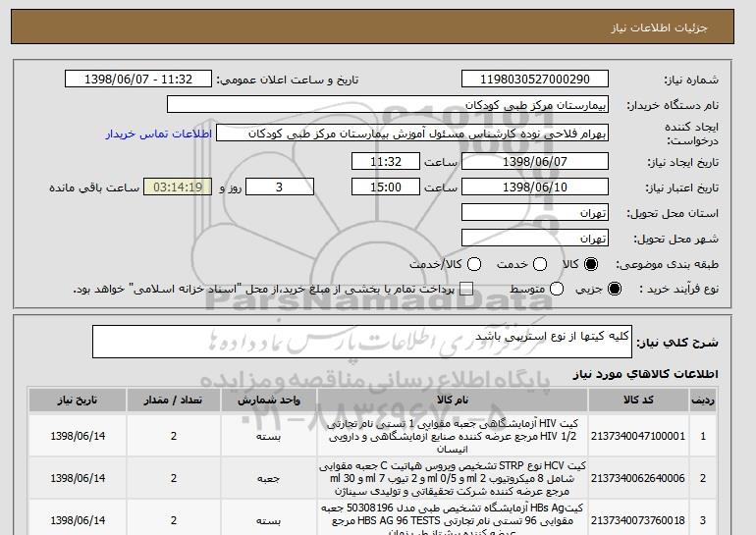
Task: Choose the متوسط purchase process option
Action: click(x=557, y=289)
